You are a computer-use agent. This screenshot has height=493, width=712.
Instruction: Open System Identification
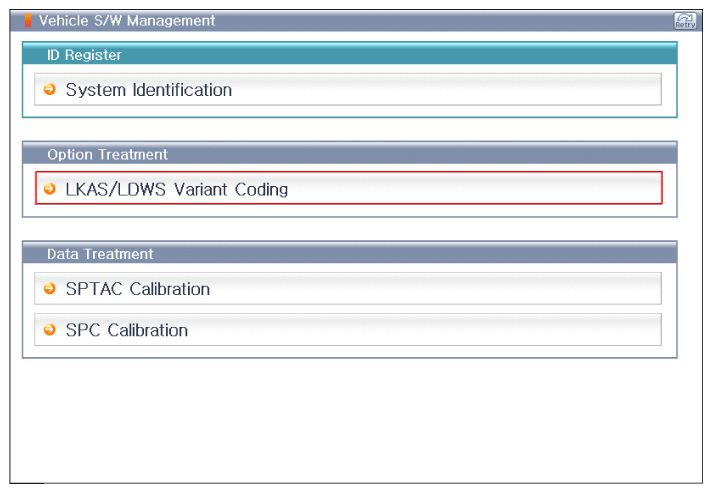click(x=148, y=90)
